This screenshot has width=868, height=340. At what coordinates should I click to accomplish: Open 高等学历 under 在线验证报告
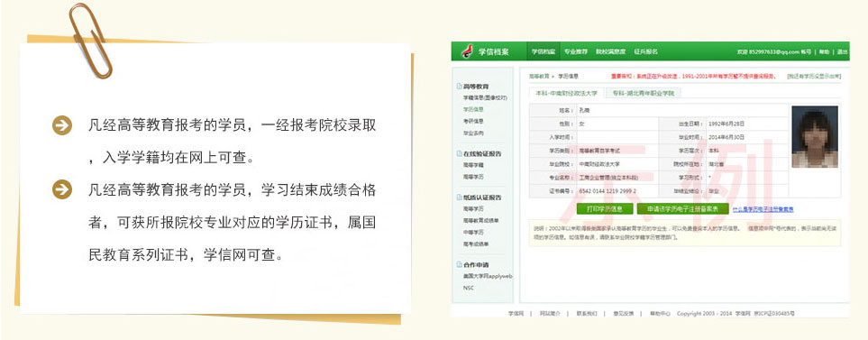click(x=473, y=177)
